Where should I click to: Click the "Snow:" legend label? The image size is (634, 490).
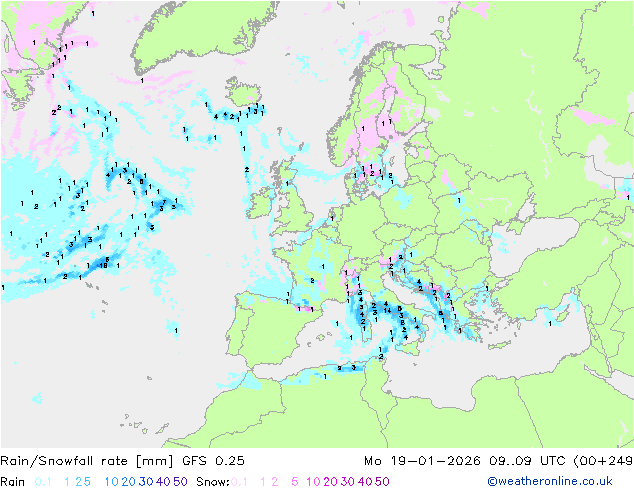213,482
